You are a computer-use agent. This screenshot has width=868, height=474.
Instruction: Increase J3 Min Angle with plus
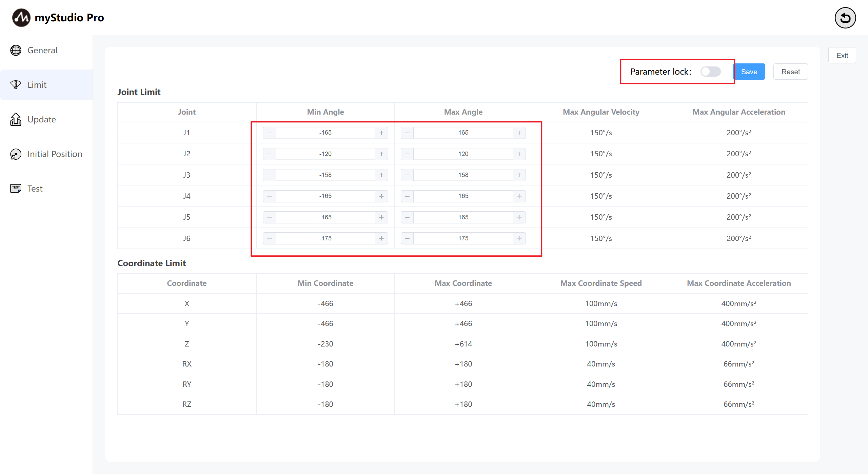coord(381,175)
